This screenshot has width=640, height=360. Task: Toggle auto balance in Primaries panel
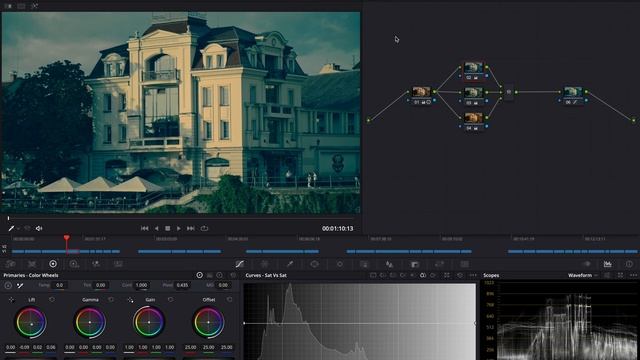pos(8,285)
